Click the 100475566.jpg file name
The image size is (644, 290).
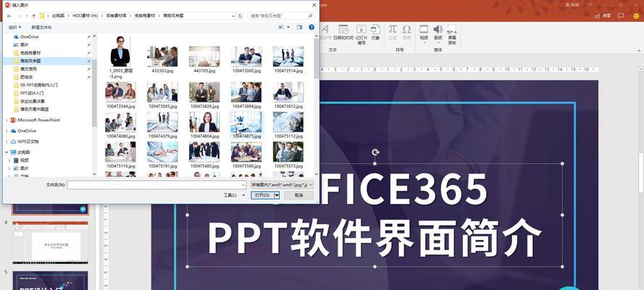click(x=246, y=166)
